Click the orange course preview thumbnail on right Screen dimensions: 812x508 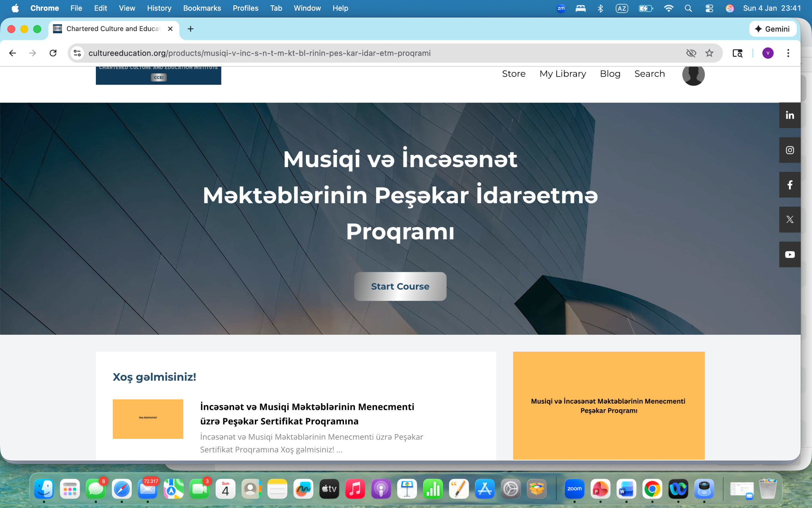[608, 405]
